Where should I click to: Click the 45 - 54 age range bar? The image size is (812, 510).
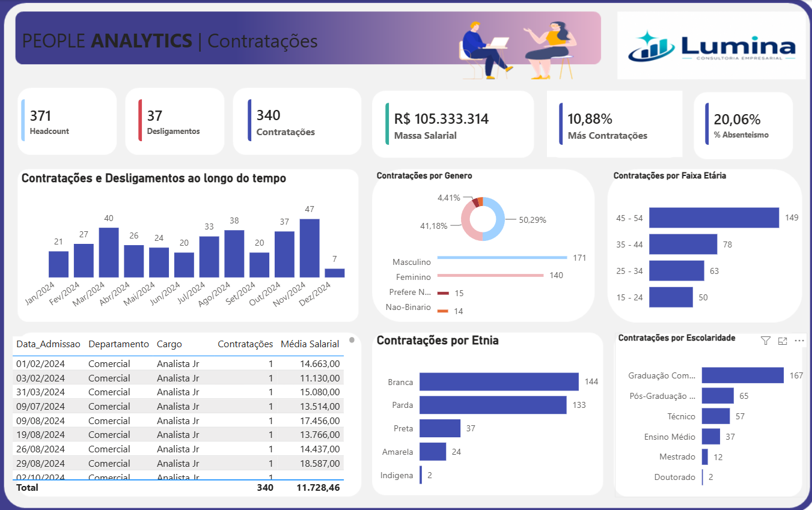(714, 217)
